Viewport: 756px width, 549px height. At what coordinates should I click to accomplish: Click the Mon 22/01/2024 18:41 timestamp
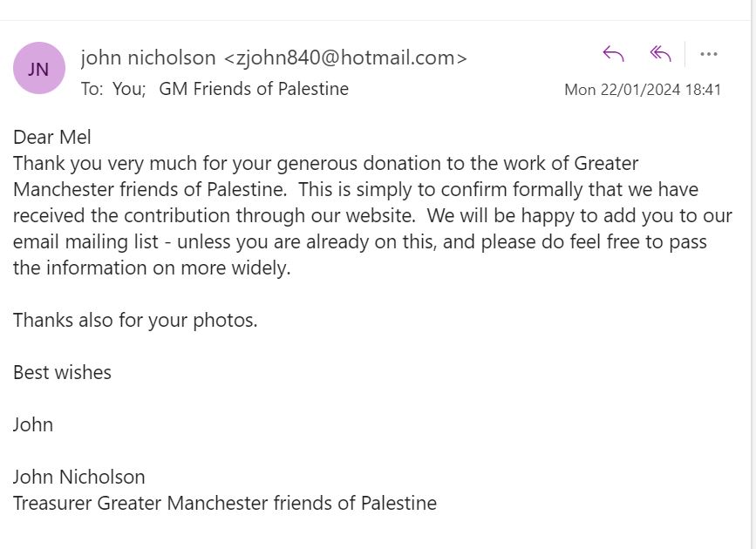point(643,90)
